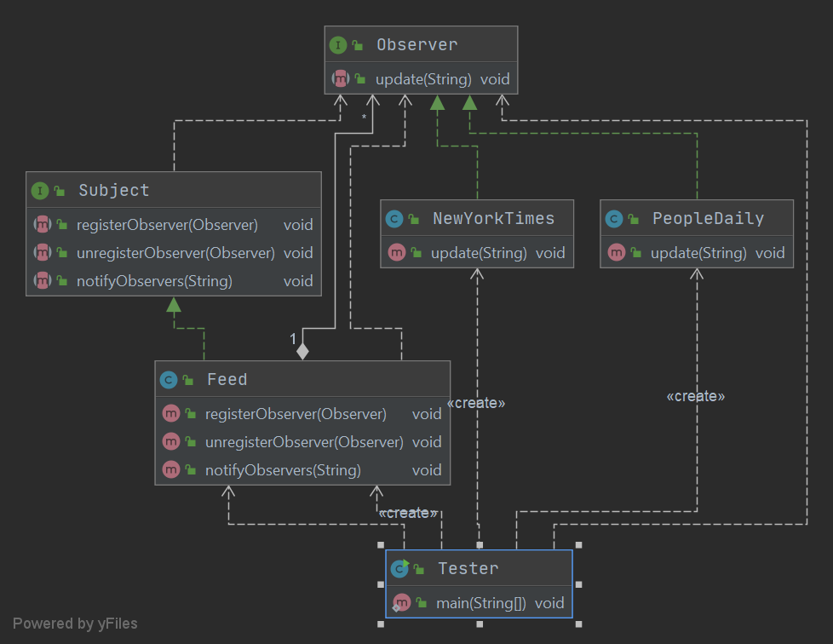Click the update(String) row in NewYorkTimes
This screenshot has width=833, height=644.
tap(477, 252)
